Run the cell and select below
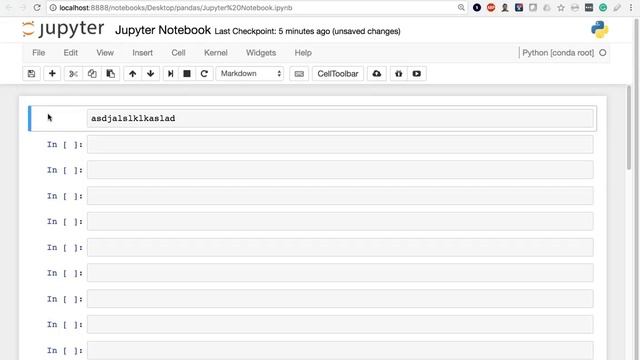The image size is (640, 360). [x=171, y=74]
